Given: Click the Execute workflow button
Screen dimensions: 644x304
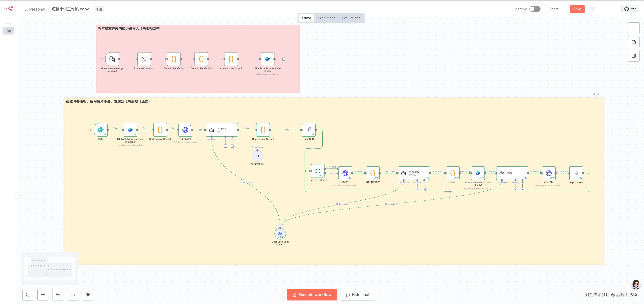Looking at the screenshot, I should tap(312, 294).
